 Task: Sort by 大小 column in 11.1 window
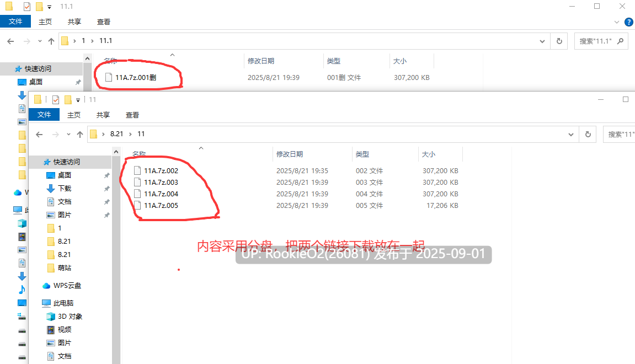click(x=400, y=61)
